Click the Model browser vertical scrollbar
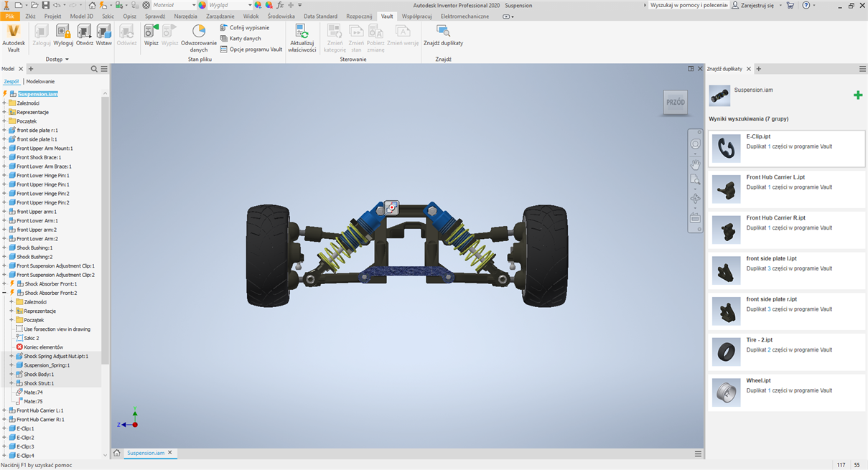The image size is (868, 470). pyautogui.click(x=106, y=230)
